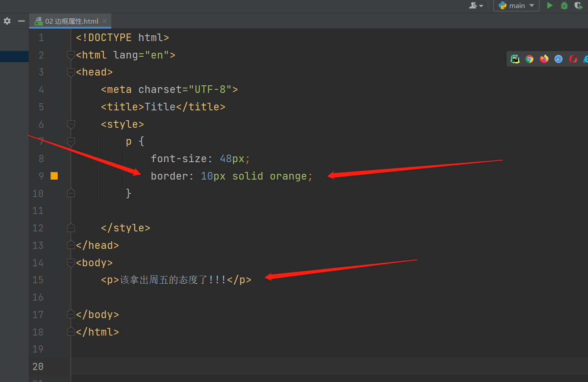Screen dimensions: 588x382
Task: Click the font-size property name
Action: pos(179,159)
